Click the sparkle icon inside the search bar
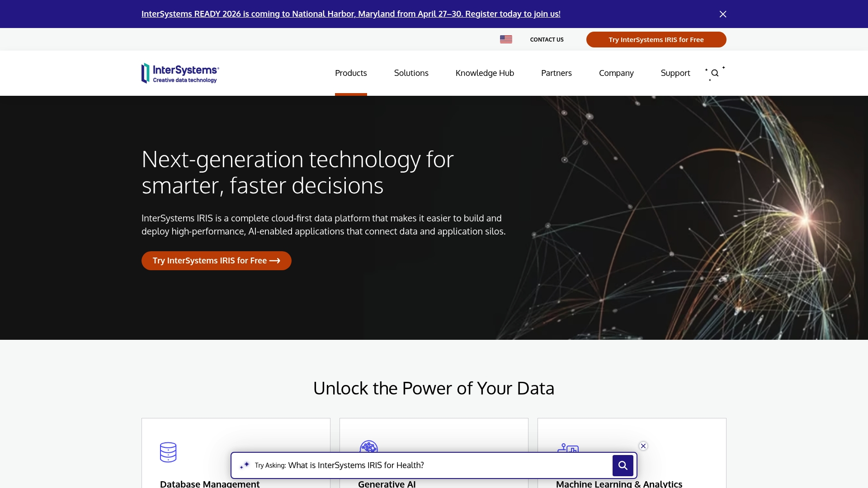This screenshot has height=488, width=868. (x=244, y=465)
